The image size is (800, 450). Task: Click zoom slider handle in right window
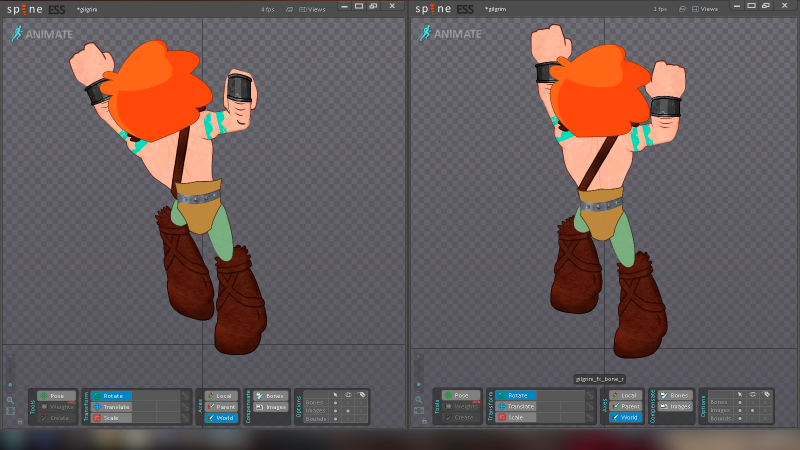pyautogui.click(x=419, y=384)
